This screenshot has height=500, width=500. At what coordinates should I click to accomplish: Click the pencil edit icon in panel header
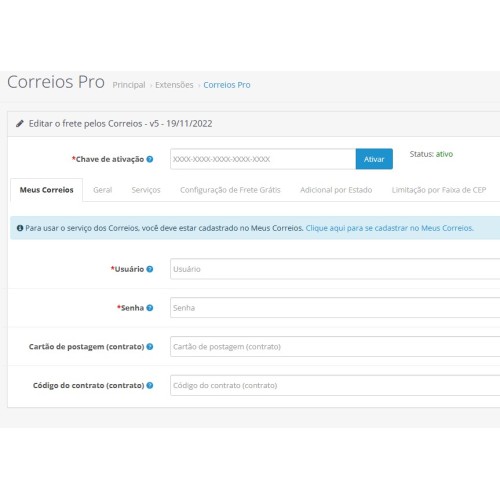point(20,124)
